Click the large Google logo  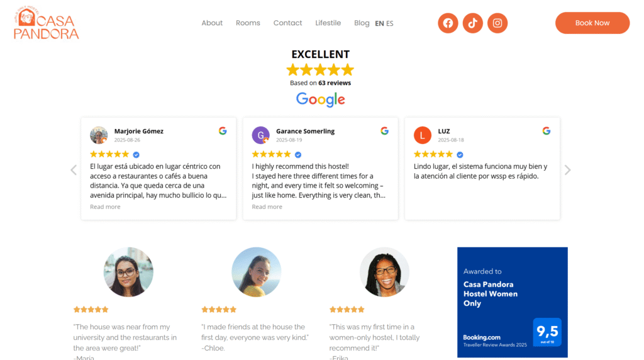coord(321,99)
